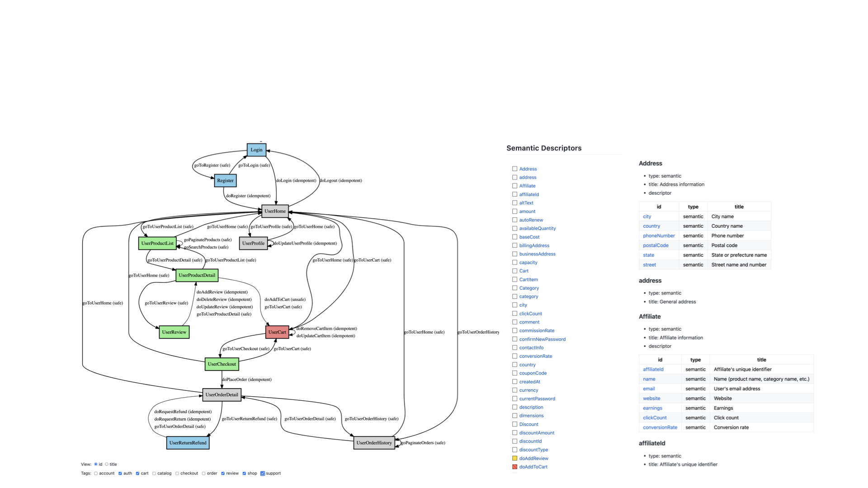Uncheck the review tag checkbox
This screenshot has width=868, height=488.
tap(223, 474)
